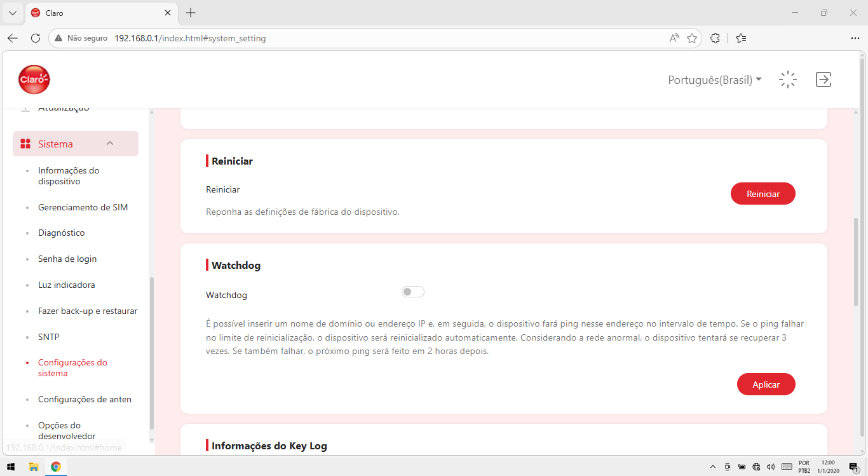868x476 pixels.
Task: Open the browser settings ellipsis menu
Action: coord(855,38)
